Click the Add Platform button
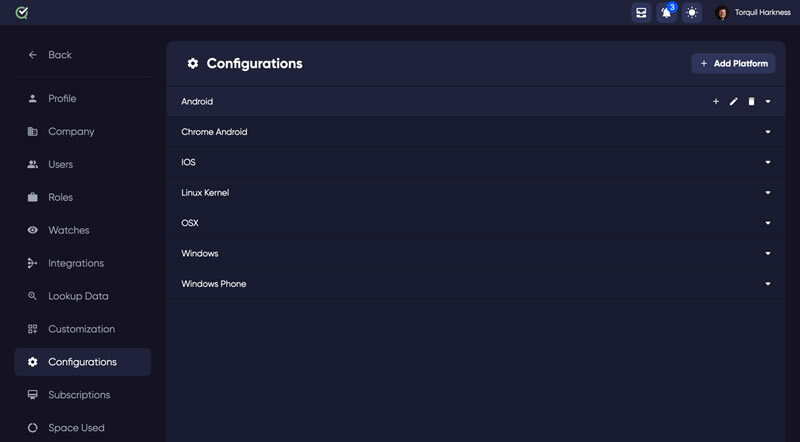Screen dimensions: 800x442 click(x=733, y=63)
